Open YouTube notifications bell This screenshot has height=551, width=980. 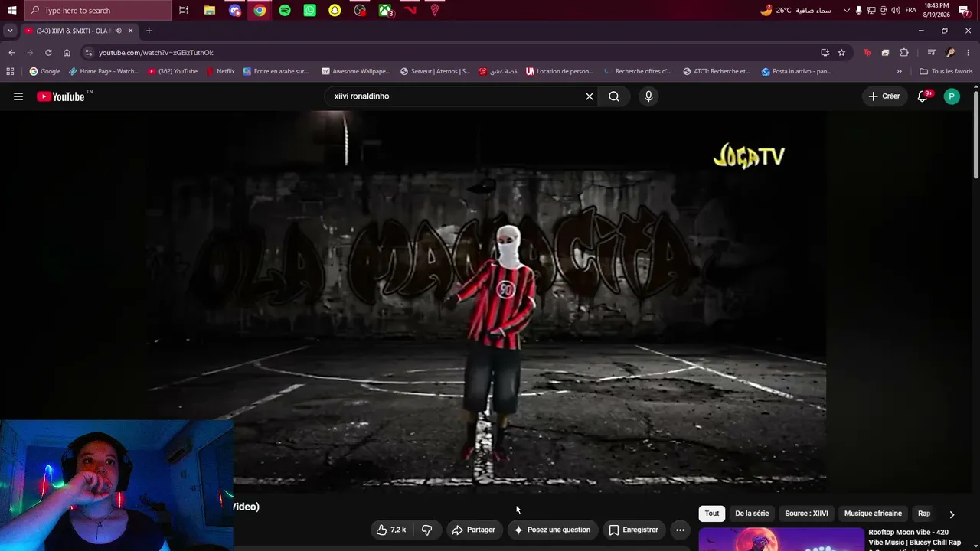coord(923,96)
